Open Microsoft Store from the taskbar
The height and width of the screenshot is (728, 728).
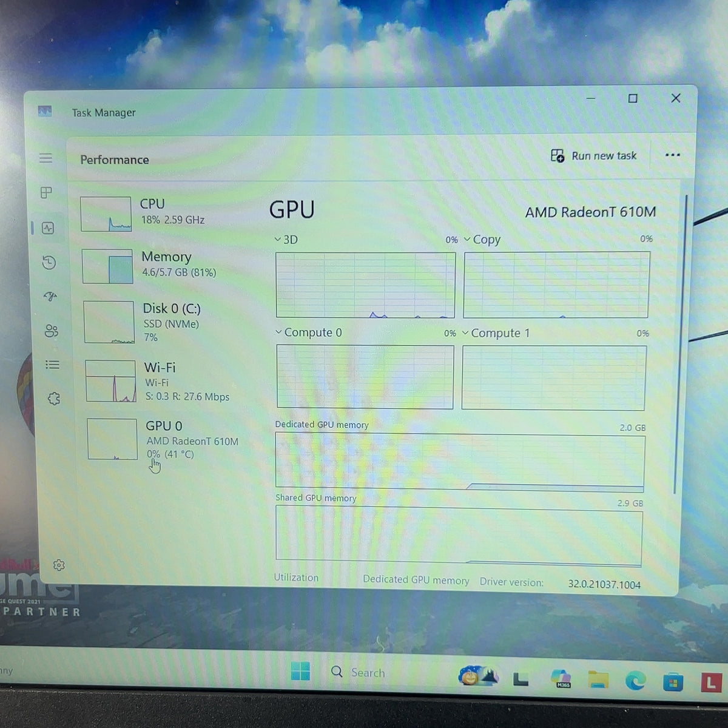672,682
